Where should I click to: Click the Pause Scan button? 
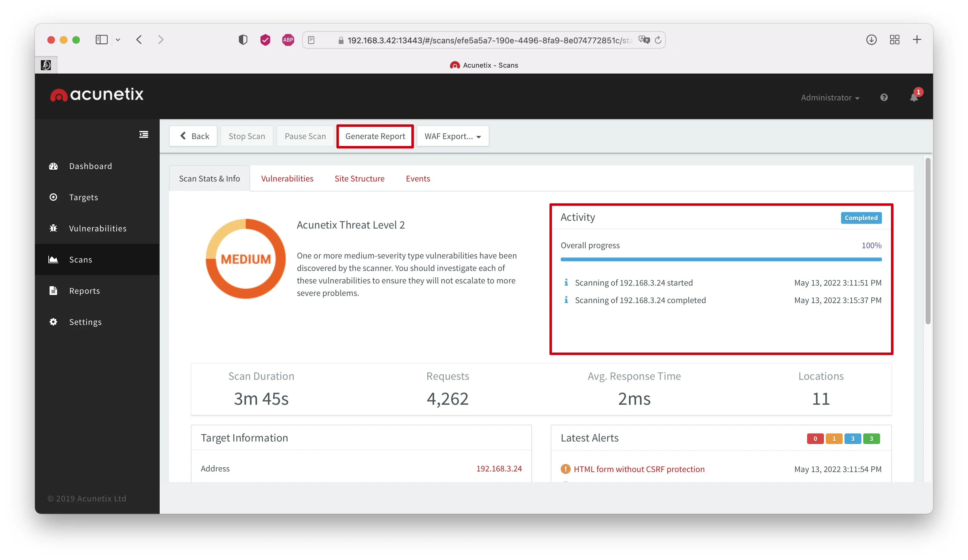point(305,136)
